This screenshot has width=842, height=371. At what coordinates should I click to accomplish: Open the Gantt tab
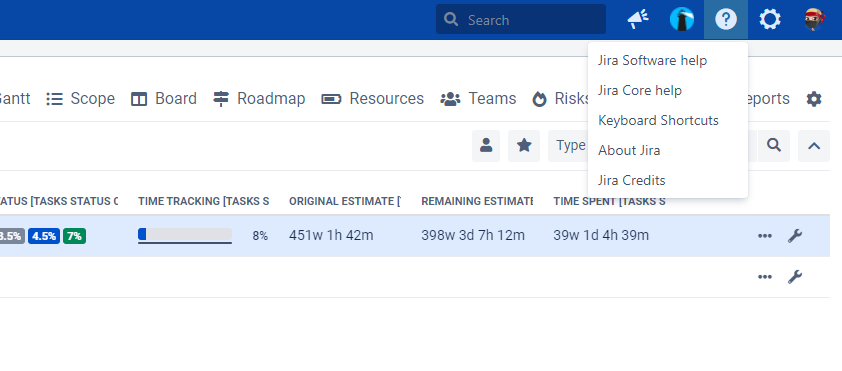[x=15, y=99]
